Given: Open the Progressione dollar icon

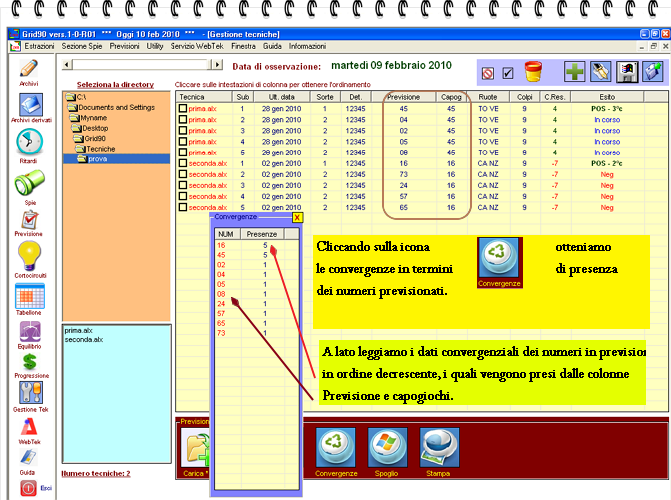Looking at the screenshot, I should [30, 362].
